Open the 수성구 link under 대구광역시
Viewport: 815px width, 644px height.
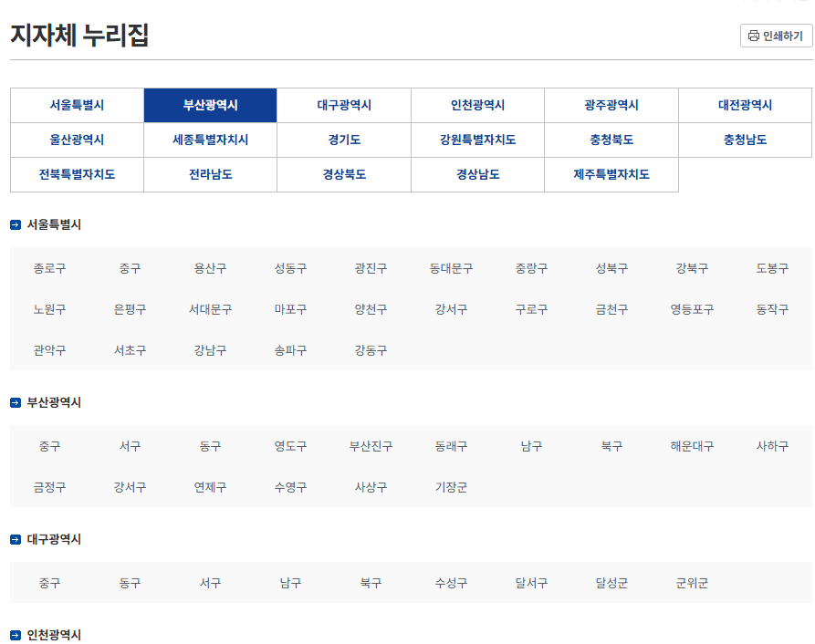point(451,583)
